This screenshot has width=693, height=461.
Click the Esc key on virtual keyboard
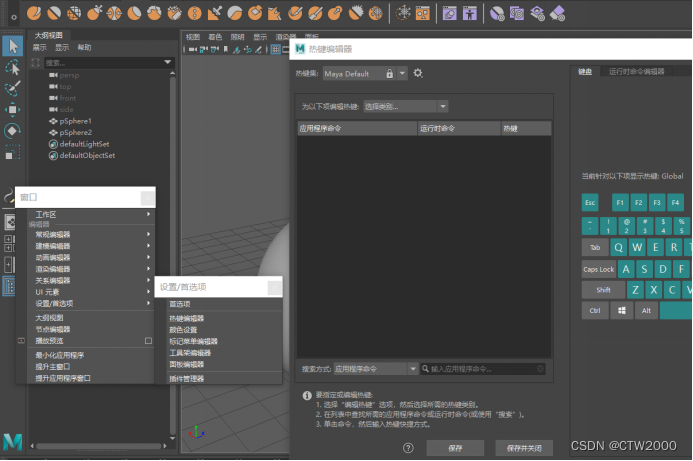(x=590, y=202)
